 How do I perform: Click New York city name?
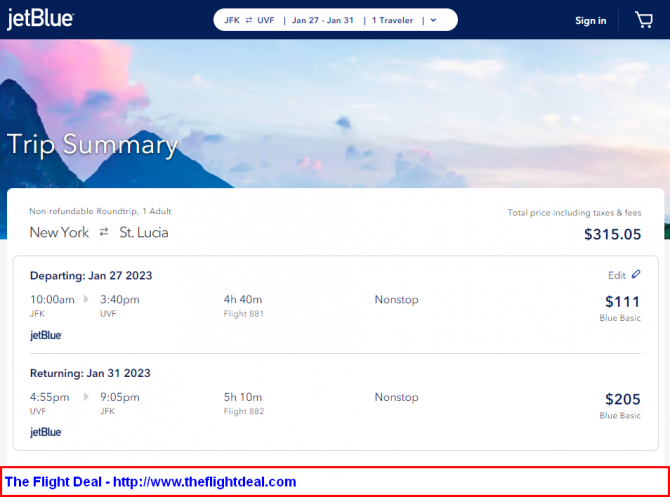pos(59,232)
